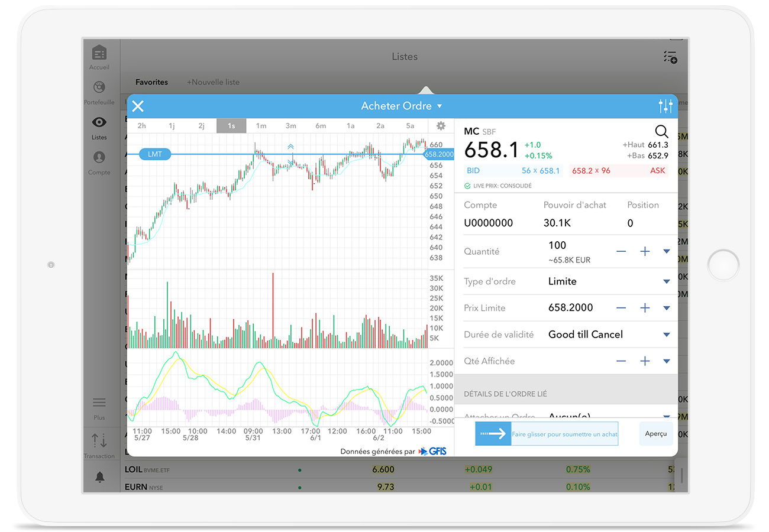Select the 6m chart timeframe
Viewport: 769px width, 532px height.
point(321,126)
